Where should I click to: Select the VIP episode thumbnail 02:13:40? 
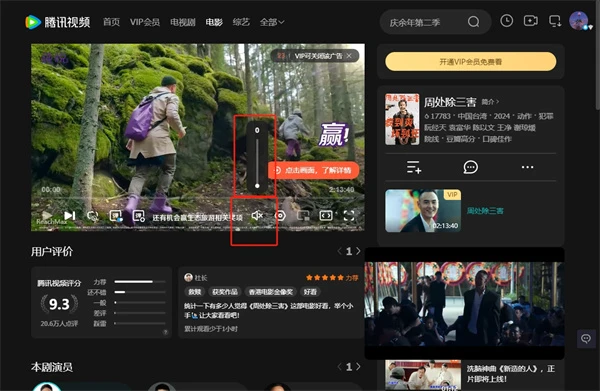(423, 210)
